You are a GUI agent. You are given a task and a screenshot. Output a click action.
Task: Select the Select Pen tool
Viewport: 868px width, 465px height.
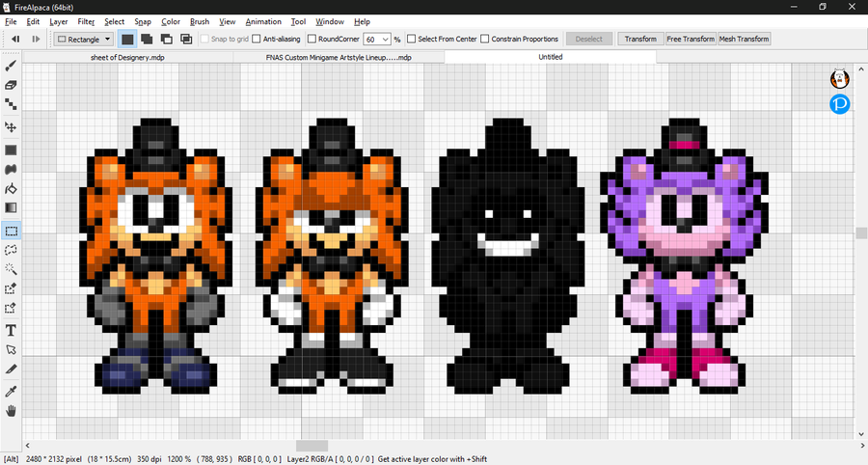[11, 288]
